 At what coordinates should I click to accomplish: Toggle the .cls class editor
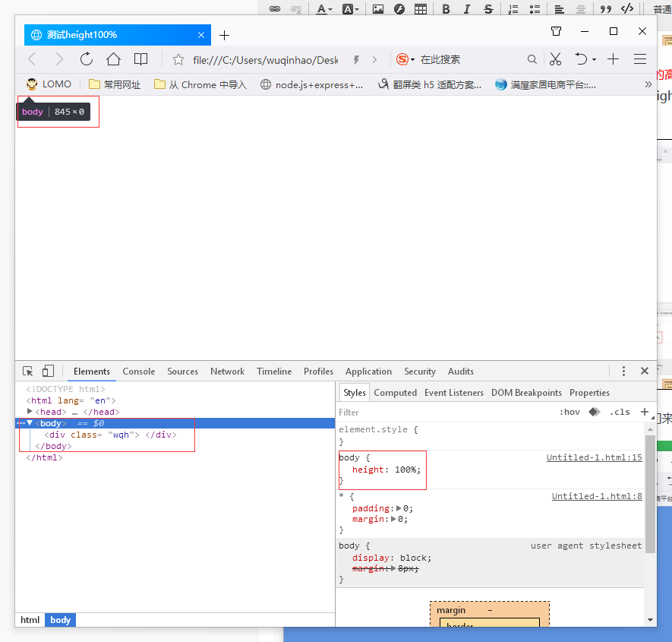(620, 413)
